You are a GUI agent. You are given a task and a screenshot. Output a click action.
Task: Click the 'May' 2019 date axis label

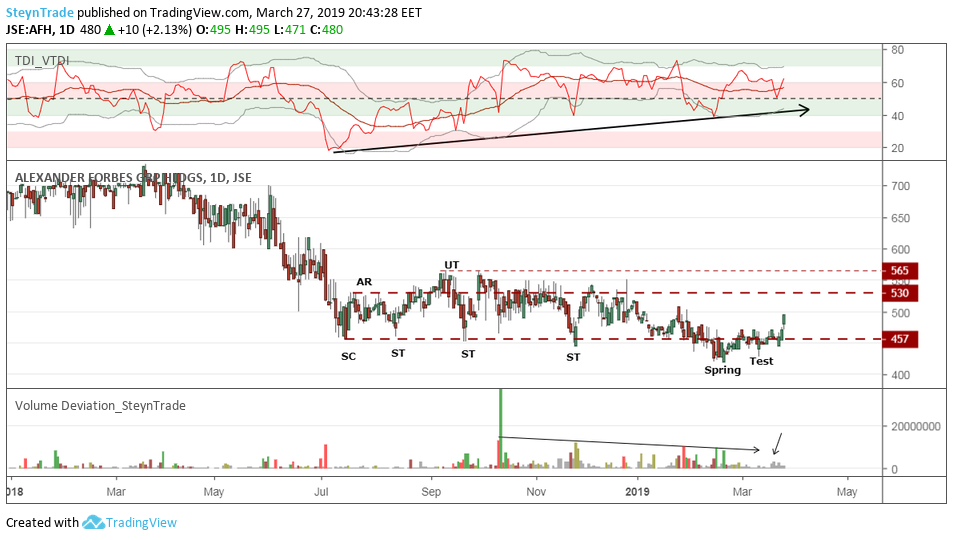coord(847,491)
